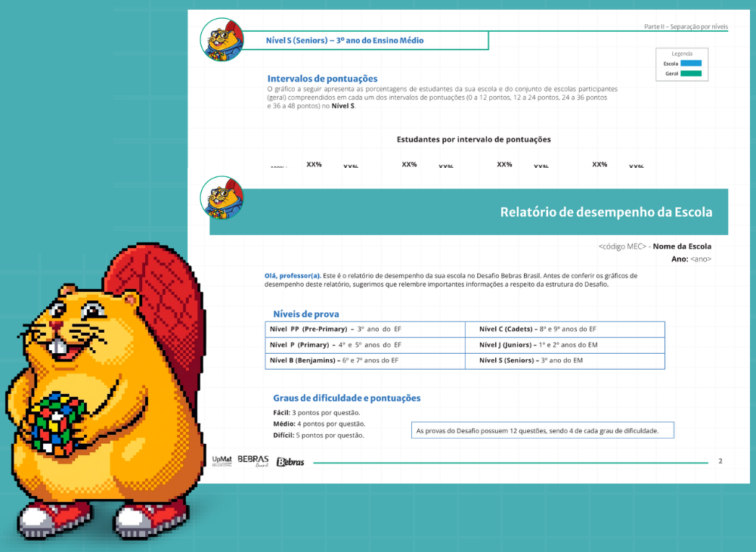The width and height of the screenshot is (756, 552).
Task: Click the 'Difícil: 5 pontos por questão.' line
Action: [319, 436]
